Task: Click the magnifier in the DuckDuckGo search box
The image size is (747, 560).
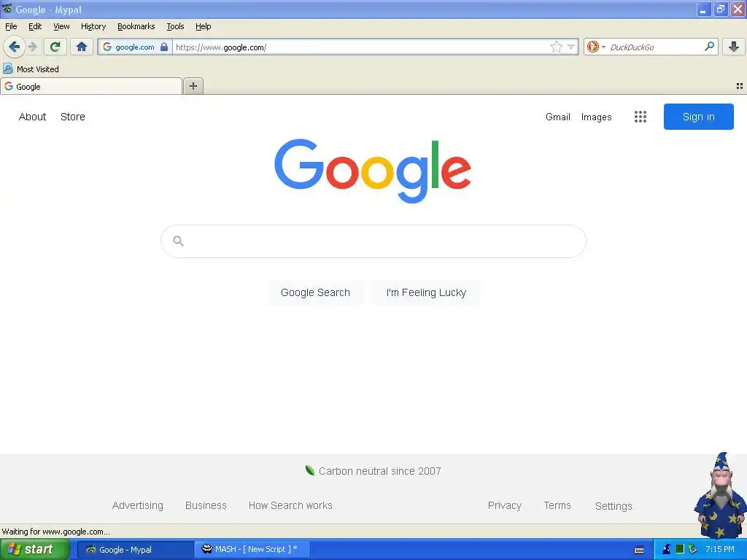Action: click(709, 47)
